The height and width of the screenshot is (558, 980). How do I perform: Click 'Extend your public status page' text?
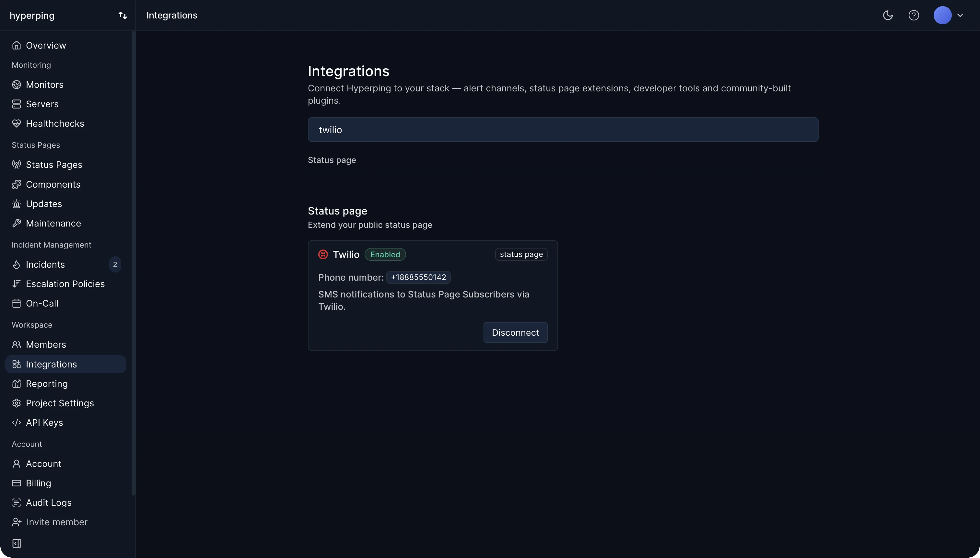point(370,225)
